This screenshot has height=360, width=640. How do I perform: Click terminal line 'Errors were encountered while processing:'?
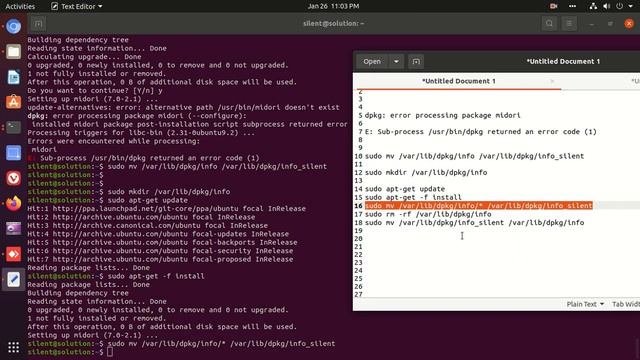click(x=113, y=141)
